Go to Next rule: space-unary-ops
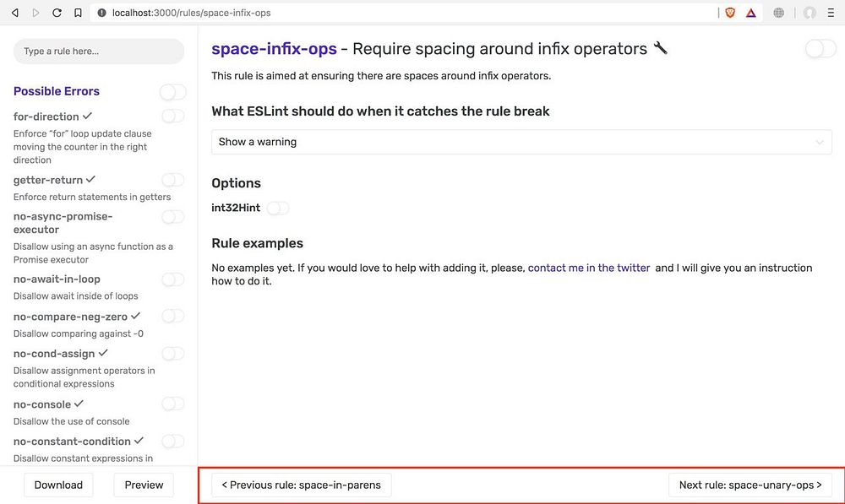This screenshot has height=504, width=845. click(x=750, y=485)
